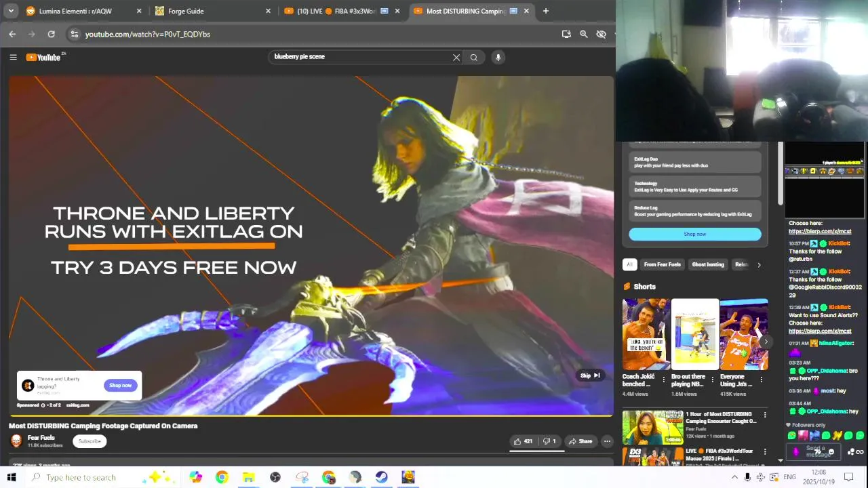Open options for the FIBA 3x3WorldTour video
This screenshot has width=868, height=488.
pyautogui.click(x=765, y=451)
